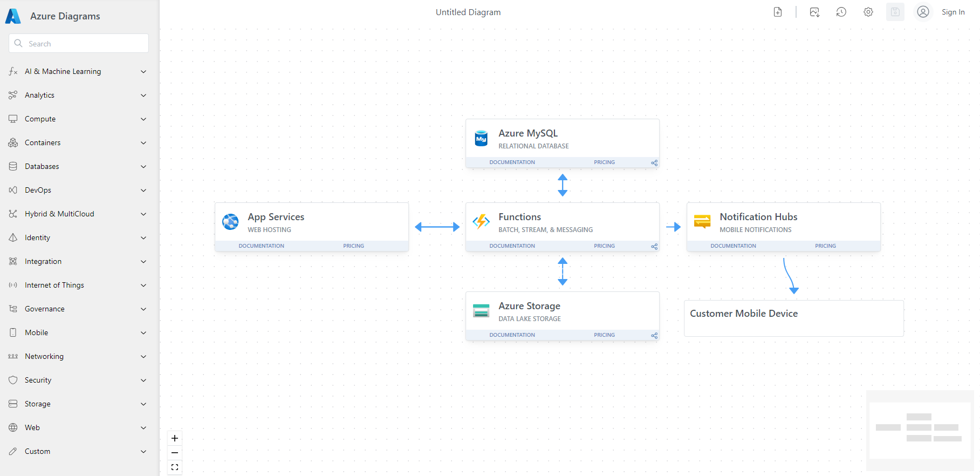Click the Functions lightning bolt icon
Viewport: 980px width, 476px height.
(481, 222)
